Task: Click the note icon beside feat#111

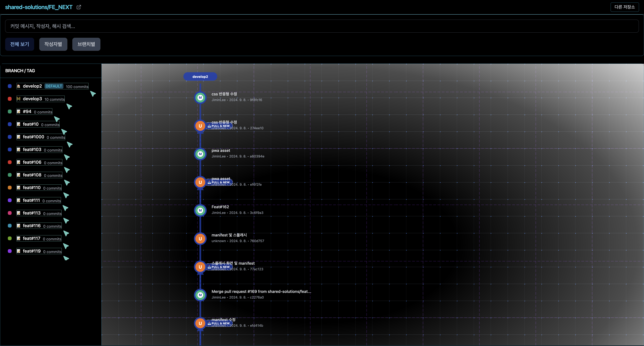Action: tap(18, 200)
